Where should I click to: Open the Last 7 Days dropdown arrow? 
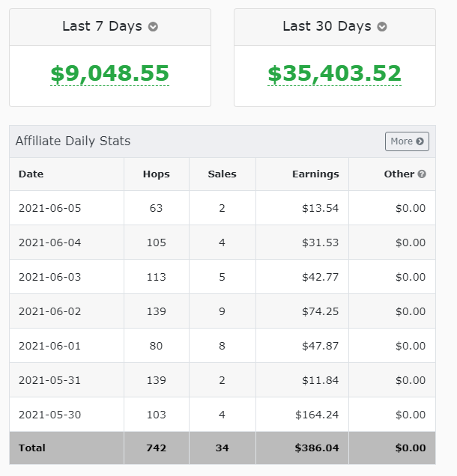click(153, 27)
